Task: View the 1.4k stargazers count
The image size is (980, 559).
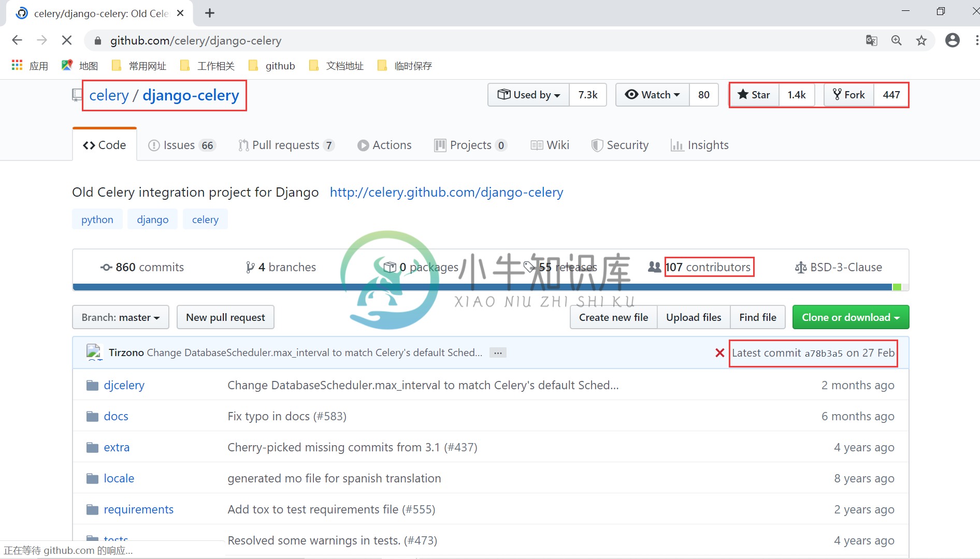Action: [x=797, y=95]
